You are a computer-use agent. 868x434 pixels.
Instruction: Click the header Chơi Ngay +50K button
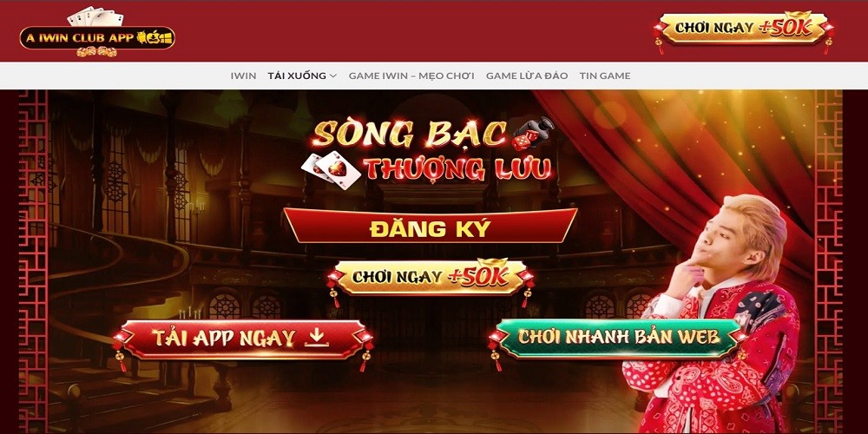744,29
